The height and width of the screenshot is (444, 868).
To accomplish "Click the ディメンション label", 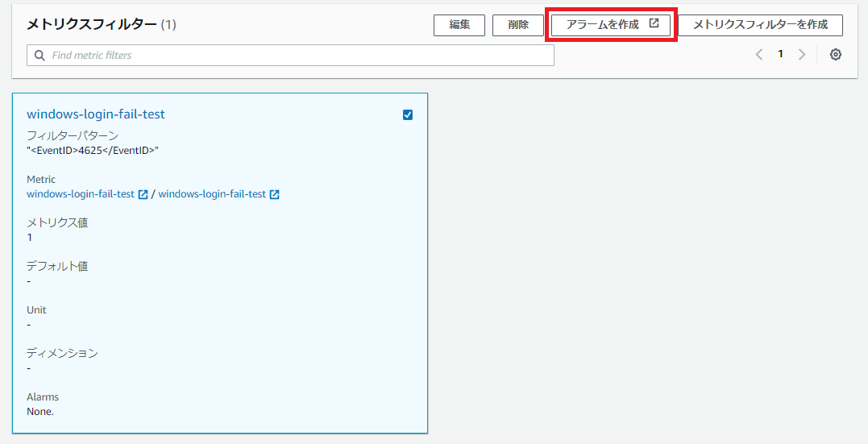I will coord(62,353).
